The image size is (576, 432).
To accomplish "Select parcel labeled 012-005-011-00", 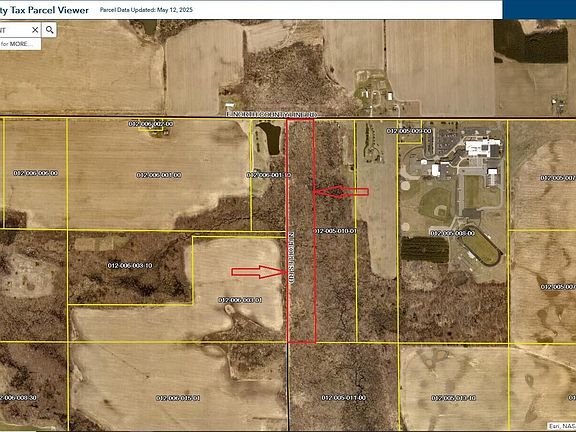I will click(344, 398).
